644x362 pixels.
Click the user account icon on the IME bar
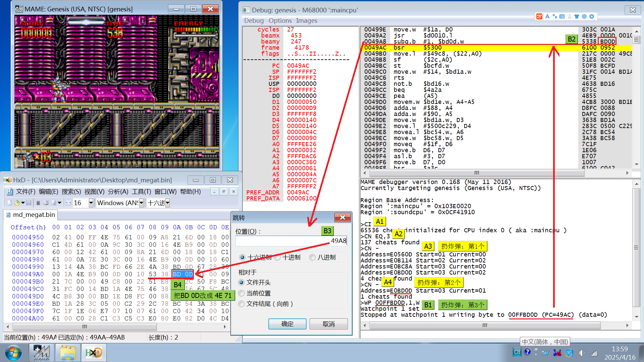pyautogui.click(x=570, y=16)
